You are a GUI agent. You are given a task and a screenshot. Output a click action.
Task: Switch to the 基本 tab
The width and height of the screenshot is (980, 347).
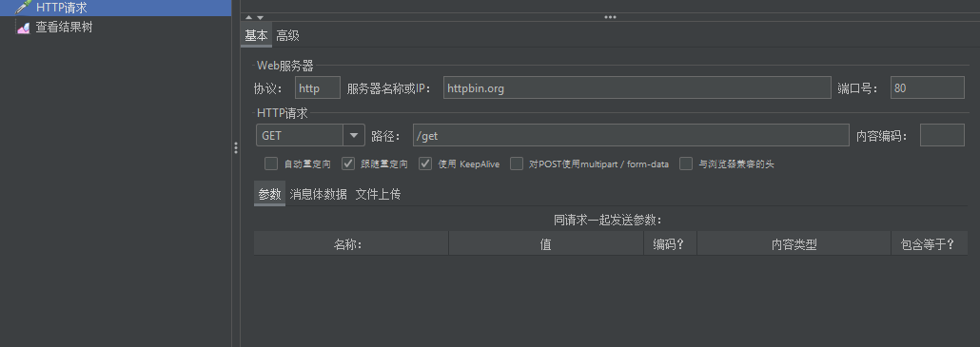256,35
